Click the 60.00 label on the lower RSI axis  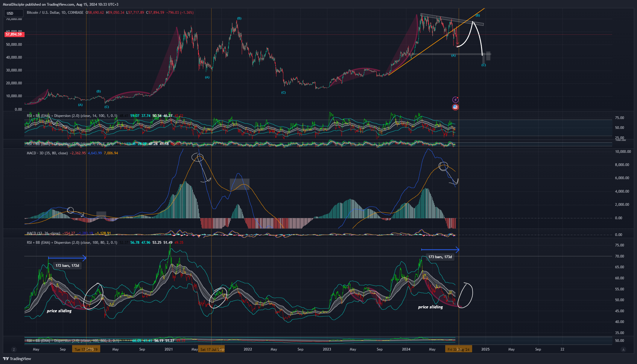pos(620,278)
